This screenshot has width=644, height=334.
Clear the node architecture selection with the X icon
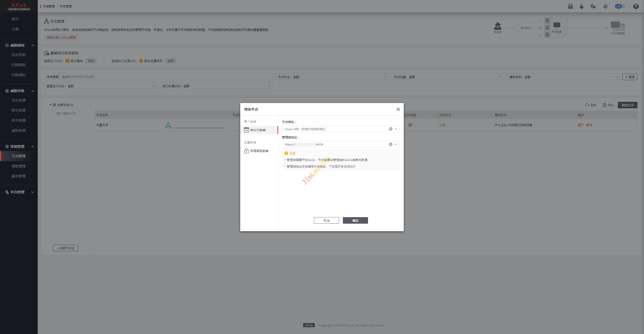coord(390,129)
